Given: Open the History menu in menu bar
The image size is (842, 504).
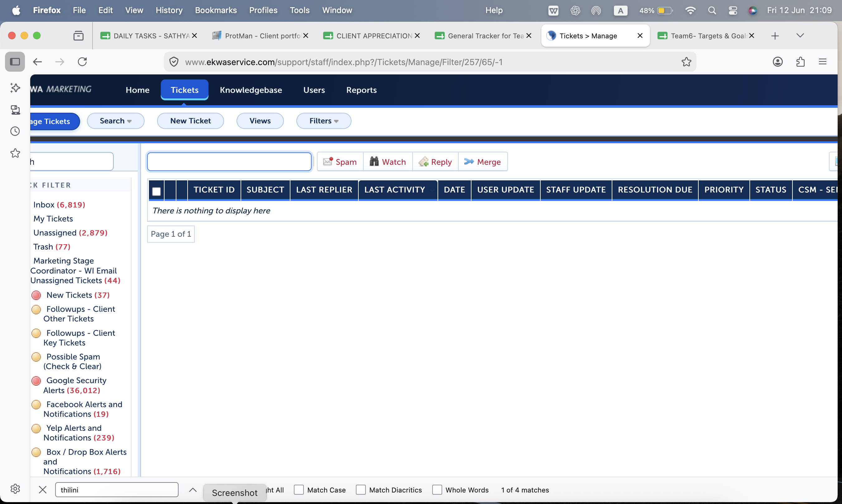Looking at the screenshot, I should coord(169,11).
